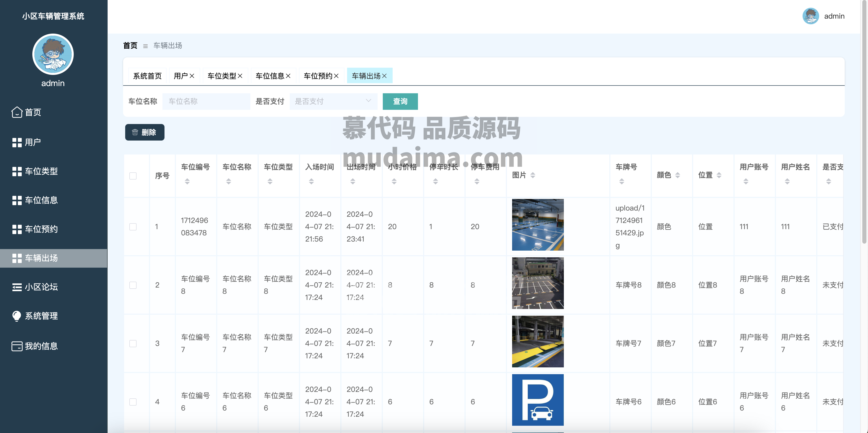The height and width of the screenshot is (433, 868).
Task: Open the yellow-striped garage thumbnail in row 3
Action: (x=538, y=342)
